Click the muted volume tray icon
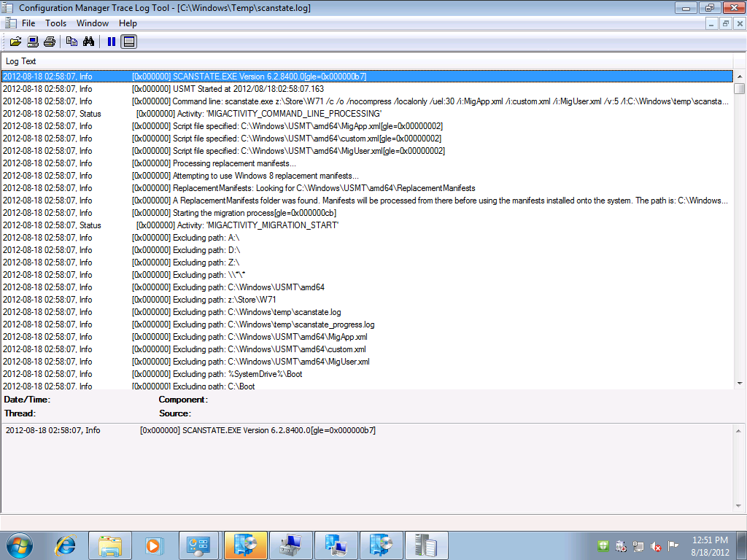This screenshot has height=560, width=747. pos(656,546)
